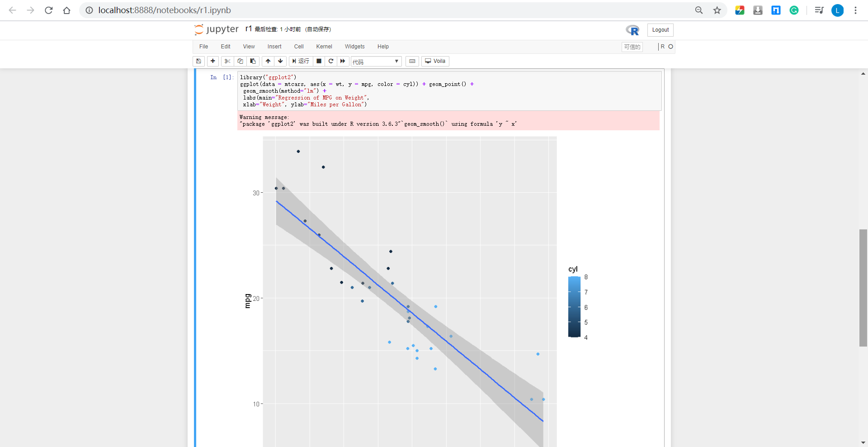The height and width of the screenshot is (447, 868).
Task: Click the download extension icon
Action: 758,10
